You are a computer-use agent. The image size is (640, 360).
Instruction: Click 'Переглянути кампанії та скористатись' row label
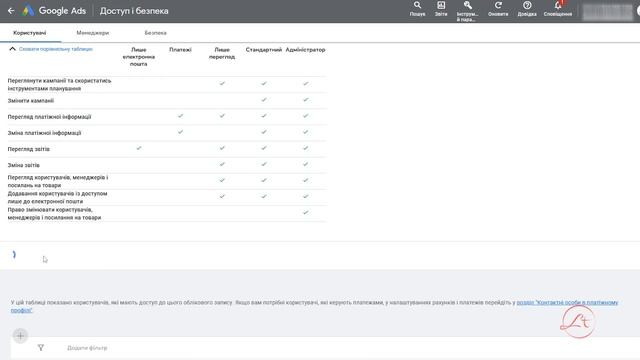[x=59, y=84]
